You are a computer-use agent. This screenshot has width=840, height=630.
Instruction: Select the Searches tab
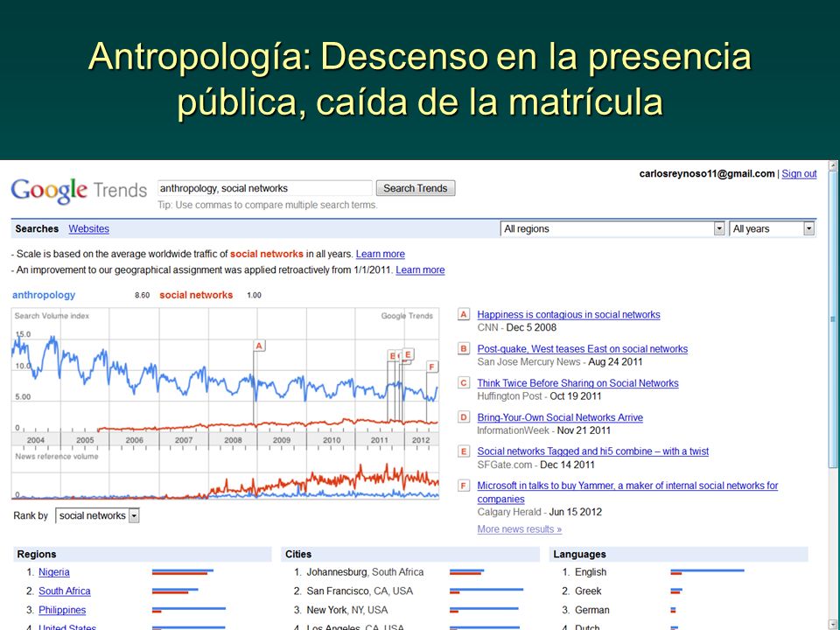tap(37, 228)
